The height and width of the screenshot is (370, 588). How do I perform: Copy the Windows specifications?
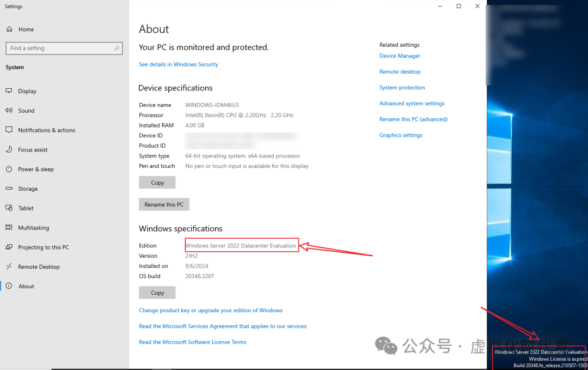click(x=157, y=293)
